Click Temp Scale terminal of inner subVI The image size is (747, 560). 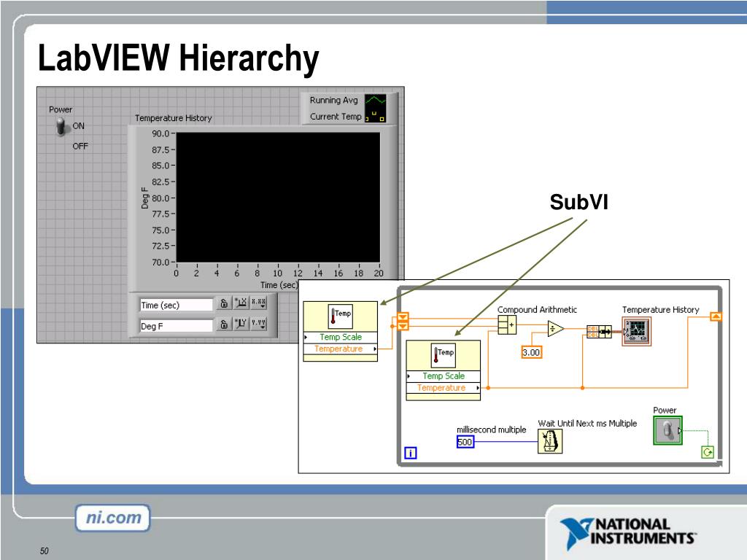click(443, 376)
